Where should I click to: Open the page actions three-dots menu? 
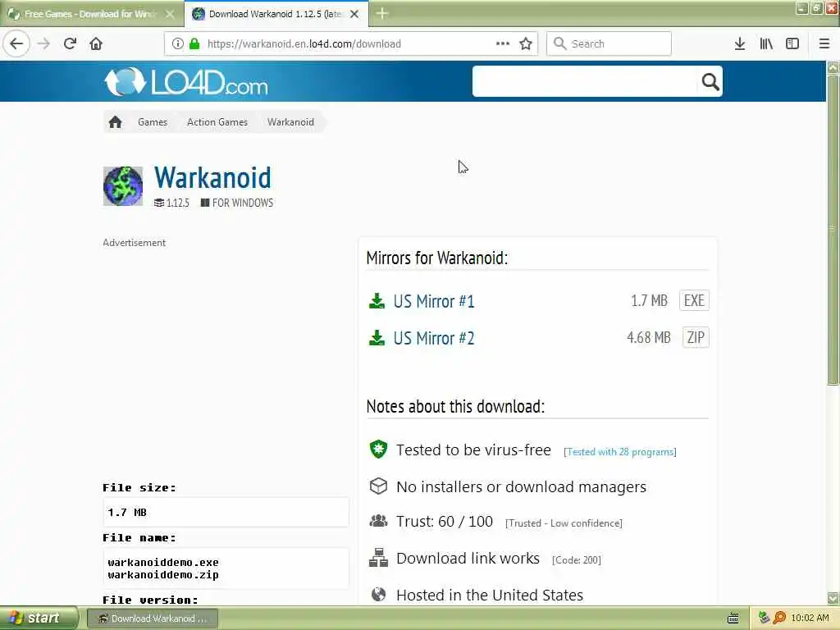click(x=503, y=43)
